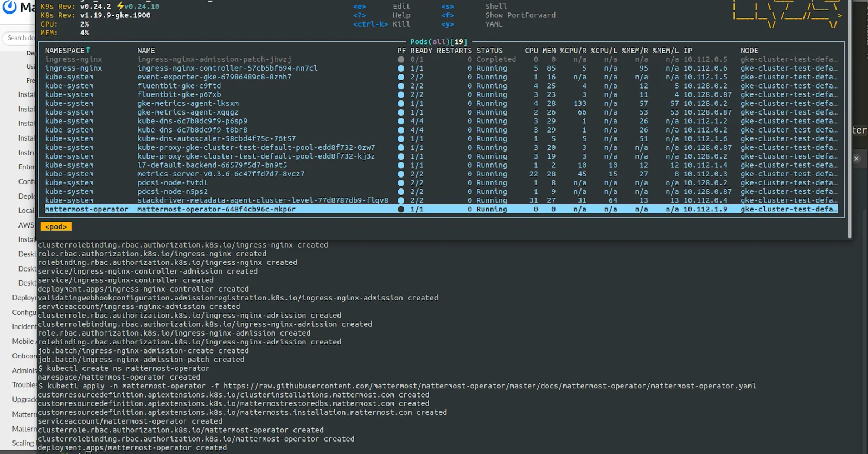Image resolution: width=868 pixels, height=454 pixels.
Task: Select the fluentbit-gke-c9ftd pod
Action: 179,86
